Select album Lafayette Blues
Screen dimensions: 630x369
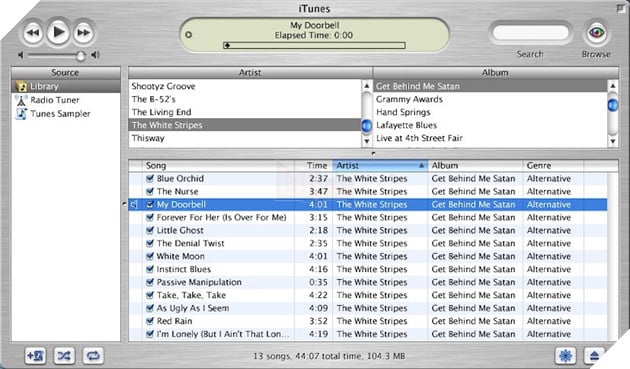coord(490,125)
